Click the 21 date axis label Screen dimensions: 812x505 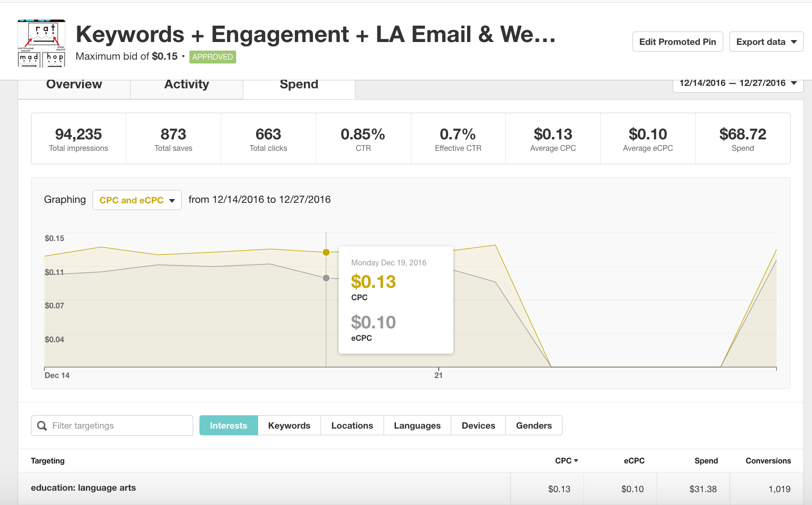pos(438,375)
